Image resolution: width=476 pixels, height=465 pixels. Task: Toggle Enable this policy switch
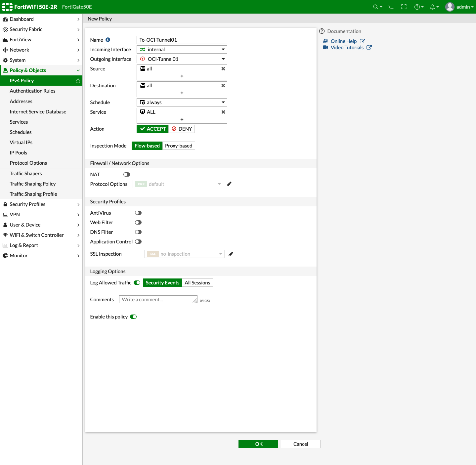click(133, 317)
